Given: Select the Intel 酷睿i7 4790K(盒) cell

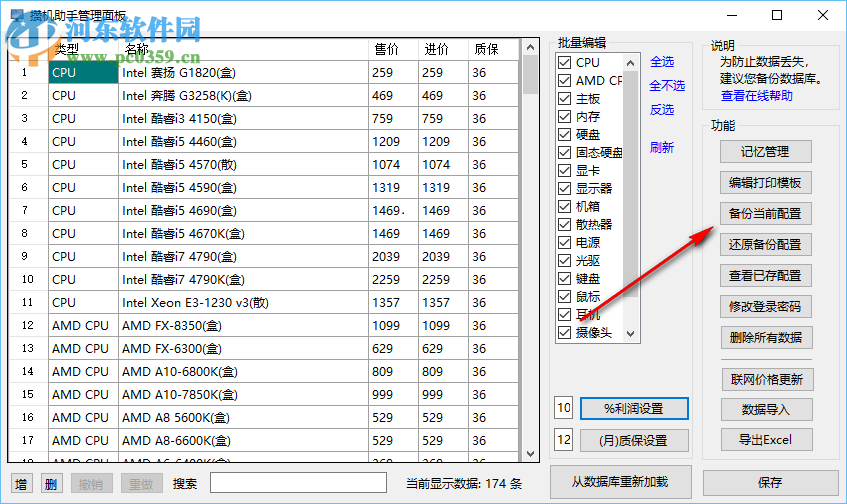Looking at the screenshot, I should coord(244,280).
